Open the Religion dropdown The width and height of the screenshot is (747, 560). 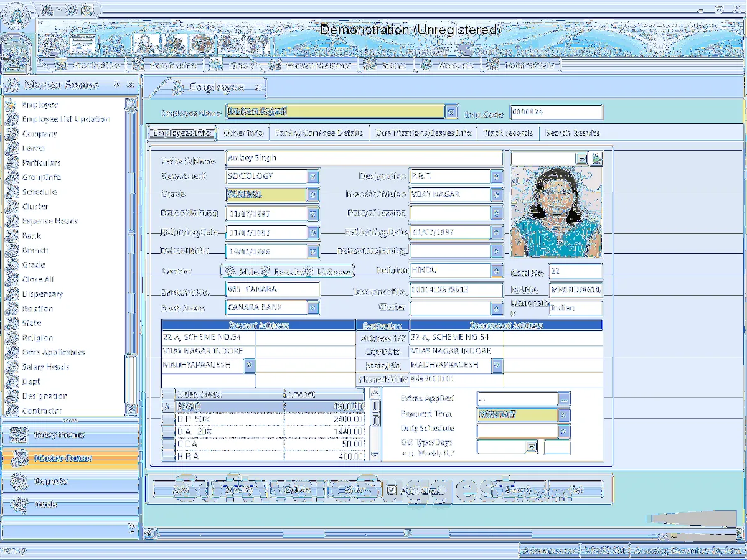coord(496,271)
